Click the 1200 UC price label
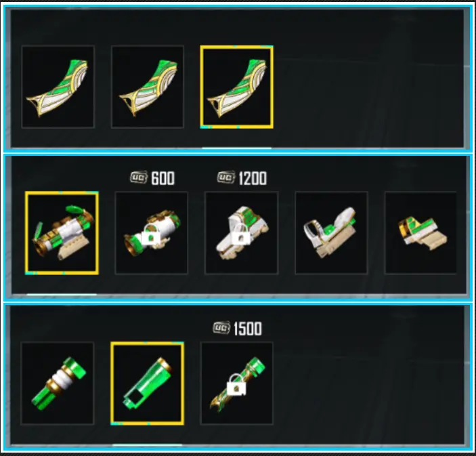Image resolution: width=476 pixels, height=456 pixels. point(242,178)
